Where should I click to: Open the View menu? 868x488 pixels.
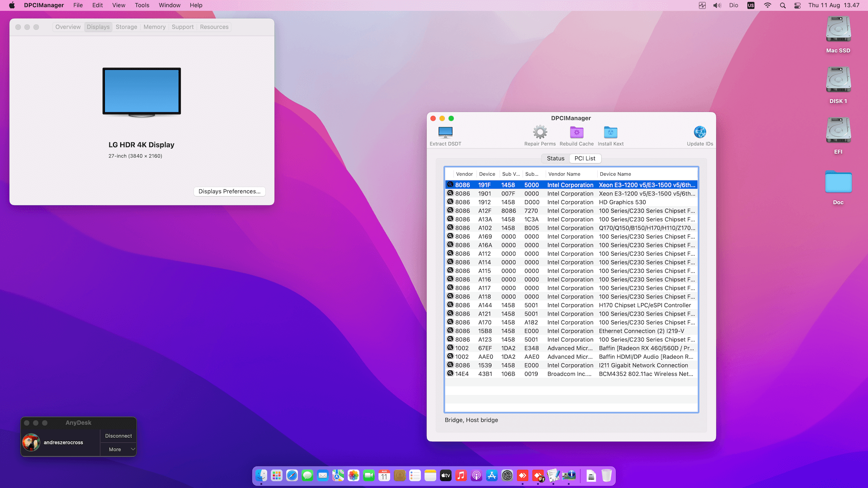(x=119, y=5)
